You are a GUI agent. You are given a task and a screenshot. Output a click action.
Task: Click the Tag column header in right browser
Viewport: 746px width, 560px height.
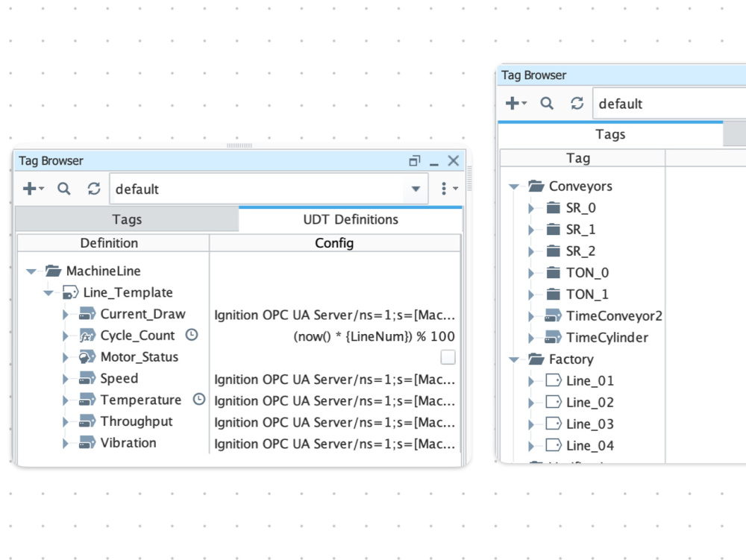point(583,158)
